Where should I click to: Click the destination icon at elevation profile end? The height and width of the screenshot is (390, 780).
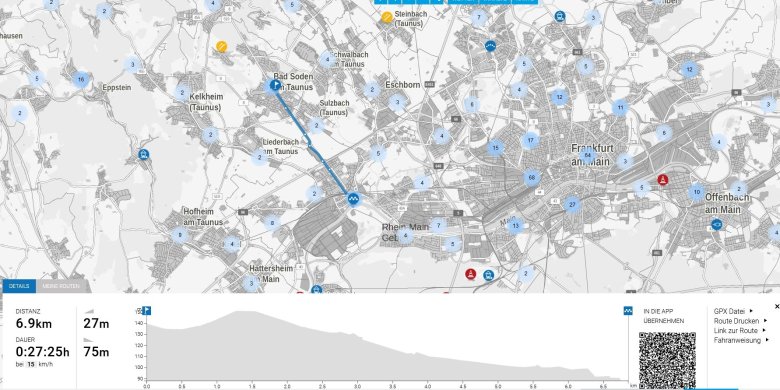pyautogui.click(x=628, y=311)
